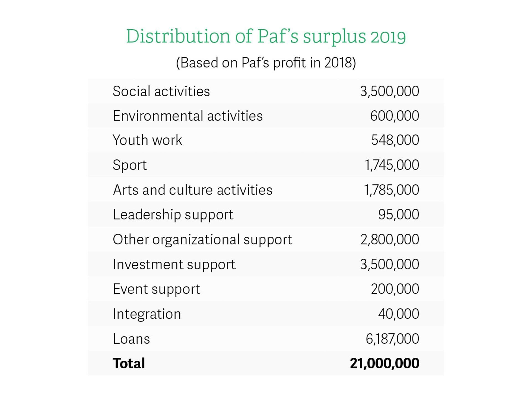The height and width of the screenshot is (399, 532).
Task: Select the 200,000 Event support amount
Action: [395, 289]
